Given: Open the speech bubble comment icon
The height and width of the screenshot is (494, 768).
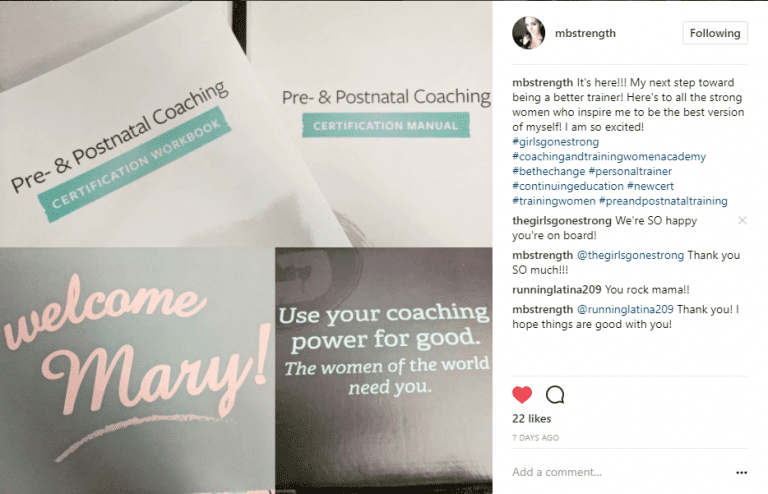Looking at the screenshot, I should 555,395.
